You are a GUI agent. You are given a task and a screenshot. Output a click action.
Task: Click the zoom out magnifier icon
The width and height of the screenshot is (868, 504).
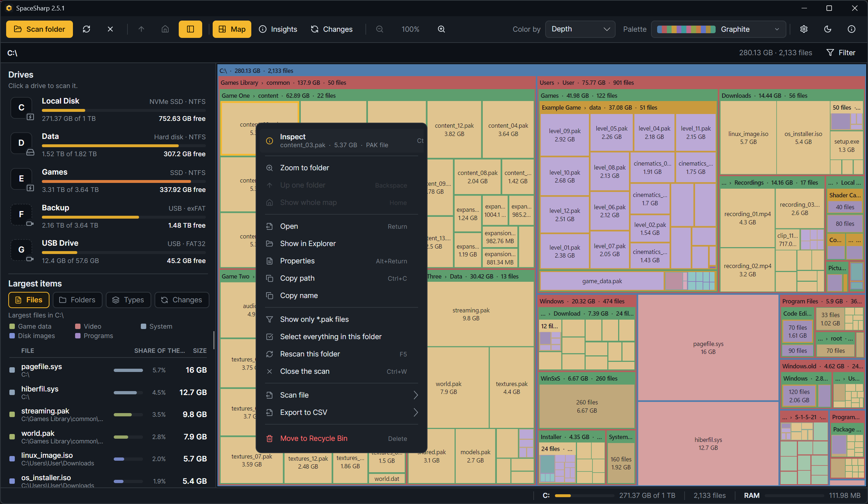379,29
